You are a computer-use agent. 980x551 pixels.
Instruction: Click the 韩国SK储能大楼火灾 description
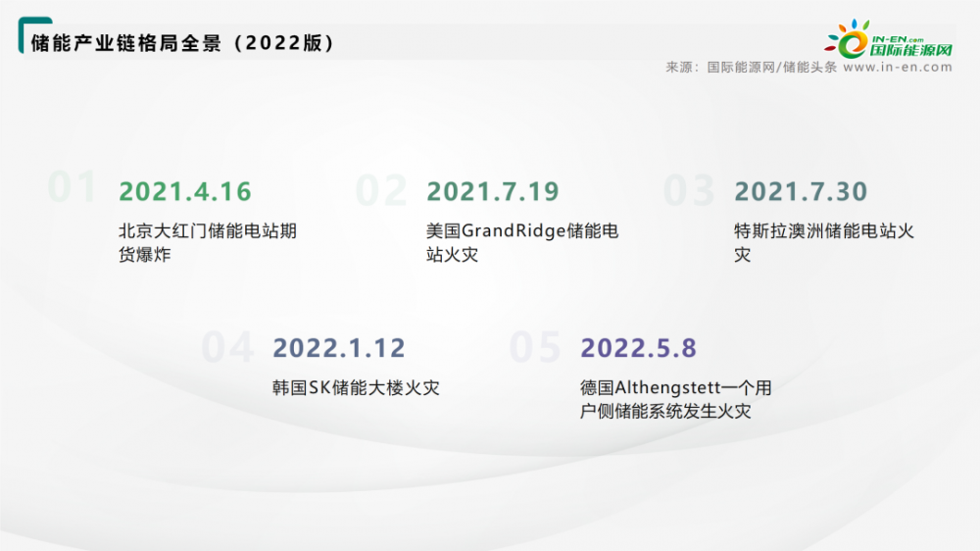356,388
